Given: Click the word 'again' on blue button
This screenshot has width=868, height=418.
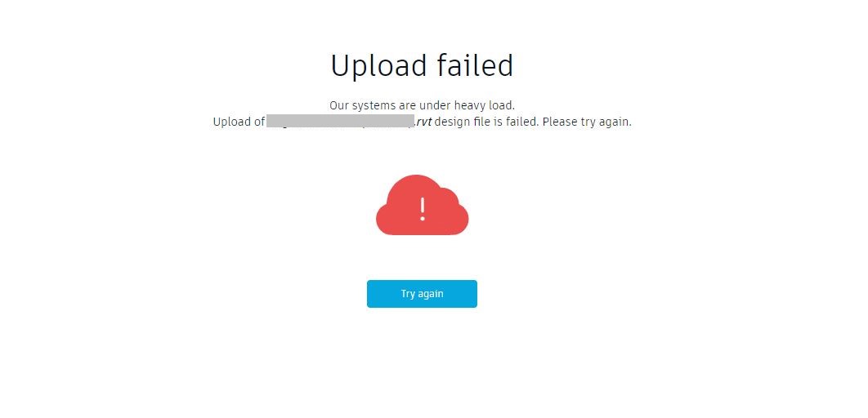Looking at the screenshot, I should point(431,294).
